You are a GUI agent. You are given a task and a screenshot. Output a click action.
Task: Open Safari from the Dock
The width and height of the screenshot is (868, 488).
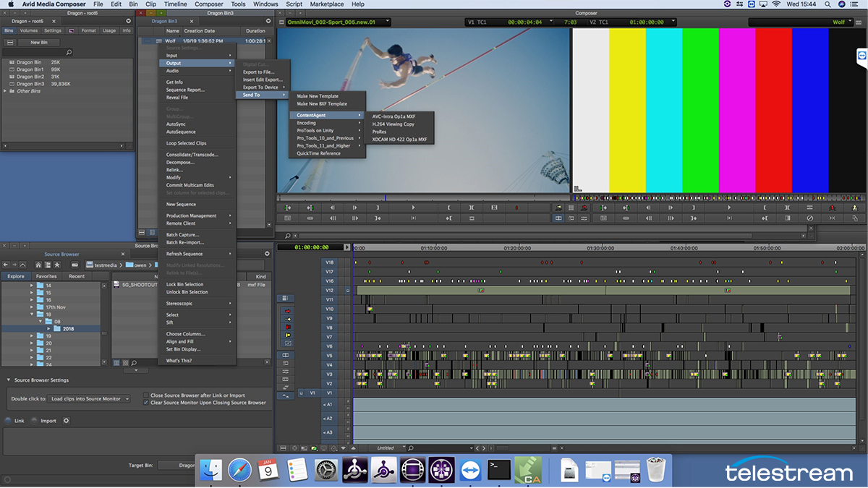[x=239, y=470]
